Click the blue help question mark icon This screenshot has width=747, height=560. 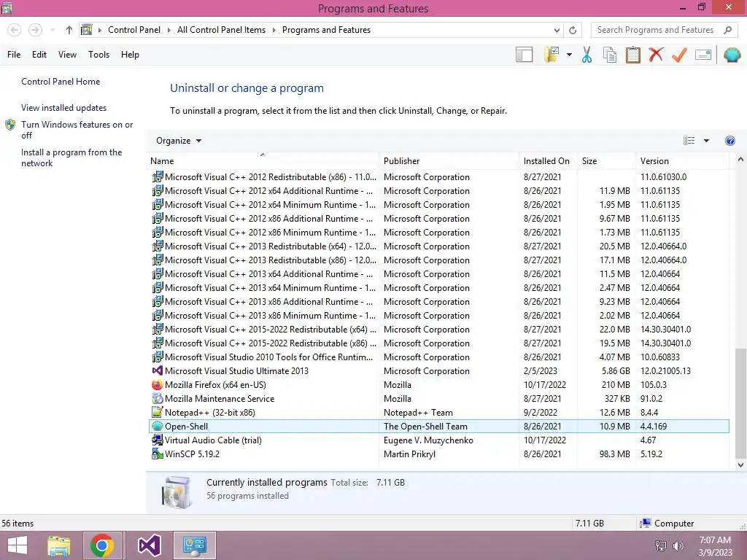(x=729, y=141)
